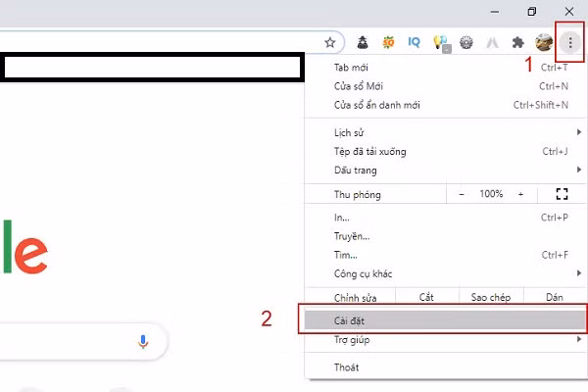The width and height of the screenshot is (588, 392).
Task: Open the gear extension icon
Action: pos(466,42)
